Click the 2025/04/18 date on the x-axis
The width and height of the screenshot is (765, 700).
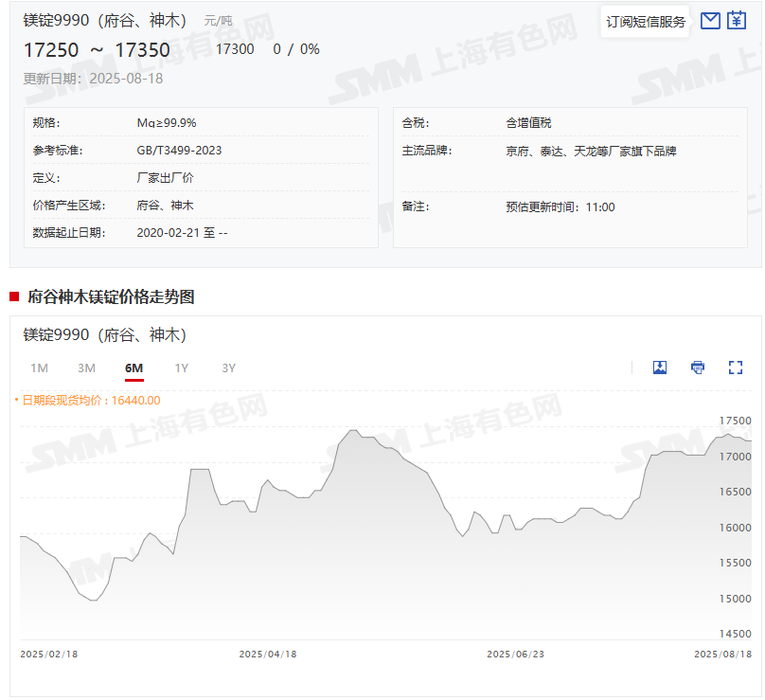pos(268,655)
